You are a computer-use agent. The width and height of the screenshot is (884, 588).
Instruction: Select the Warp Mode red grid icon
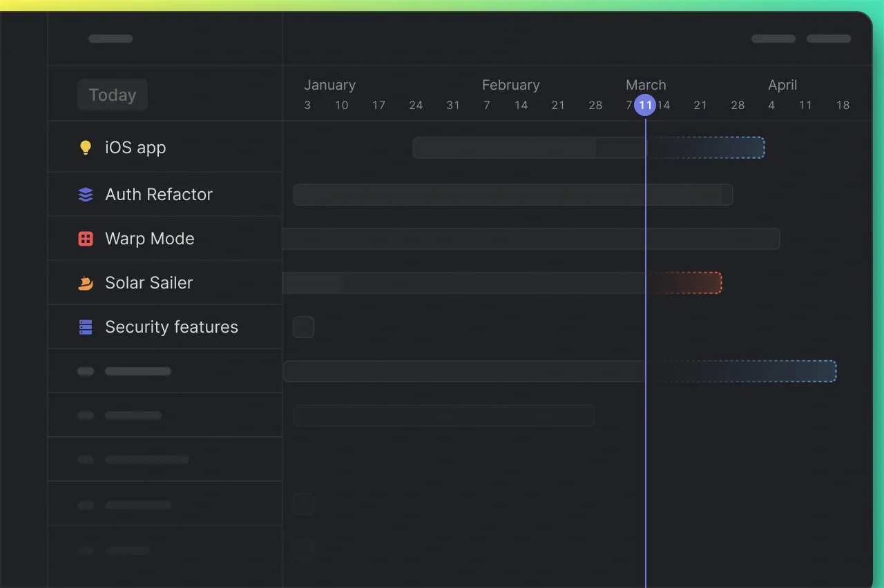[x=85, y=239]
